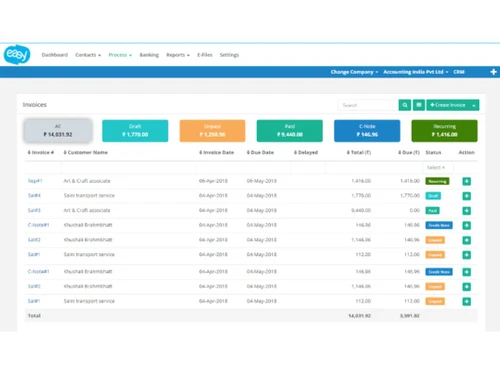This screenshot has height=375, width=500.
Task: Open invoice link Sal#4
Action: [34, 195]
